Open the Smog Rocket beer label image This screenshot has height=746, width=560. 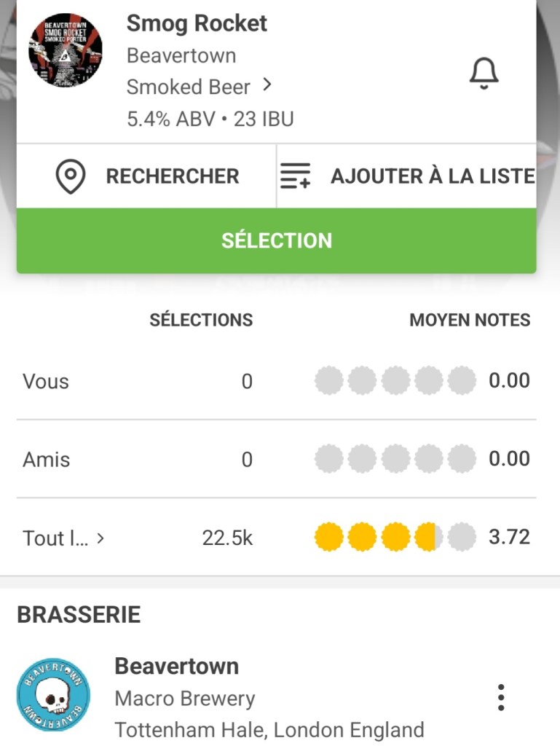[x=66, y=50]
